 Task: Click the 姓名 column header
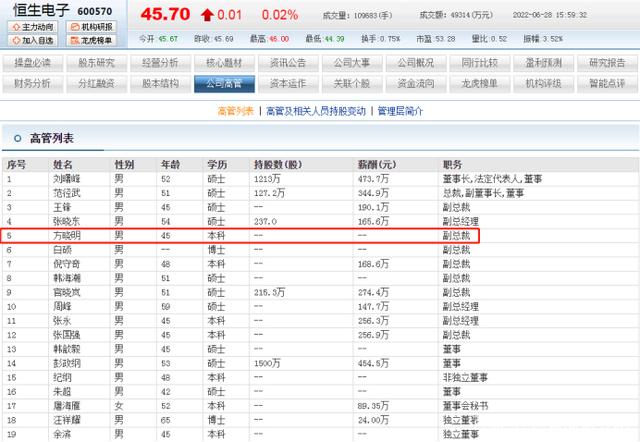(x=63, y=165)
